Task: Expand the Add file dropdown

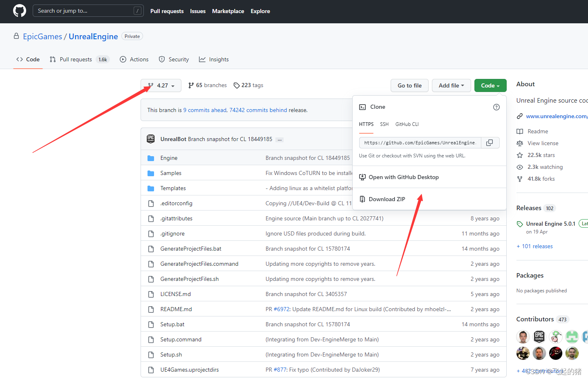Action: tap(451, 85)
